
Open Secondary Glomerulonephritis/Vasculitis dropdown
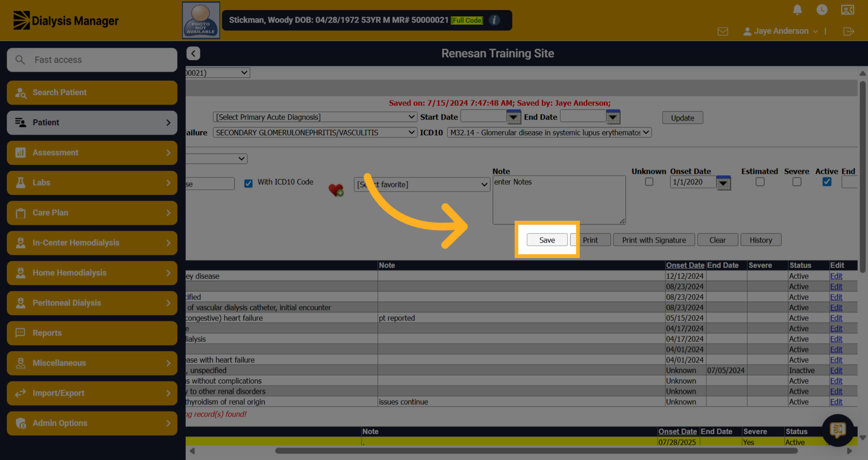[x=315, y=132]
